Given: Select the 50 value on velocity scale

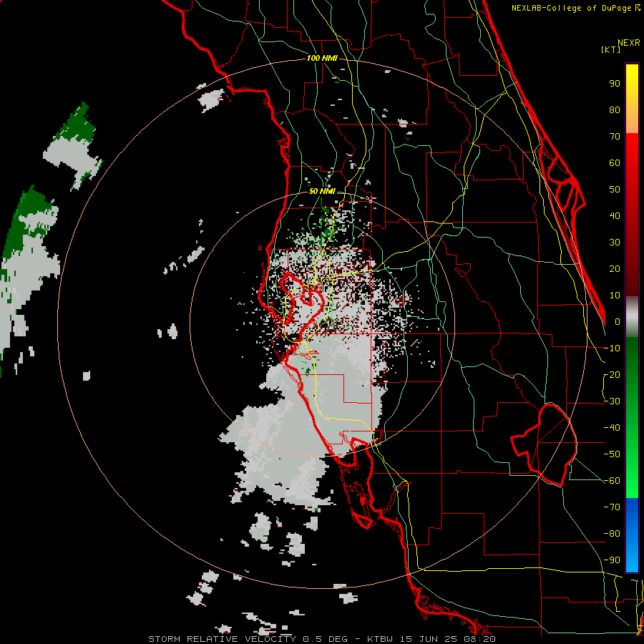Looking at the screenshot, I should pyautogui.click(x=615, y=190).
